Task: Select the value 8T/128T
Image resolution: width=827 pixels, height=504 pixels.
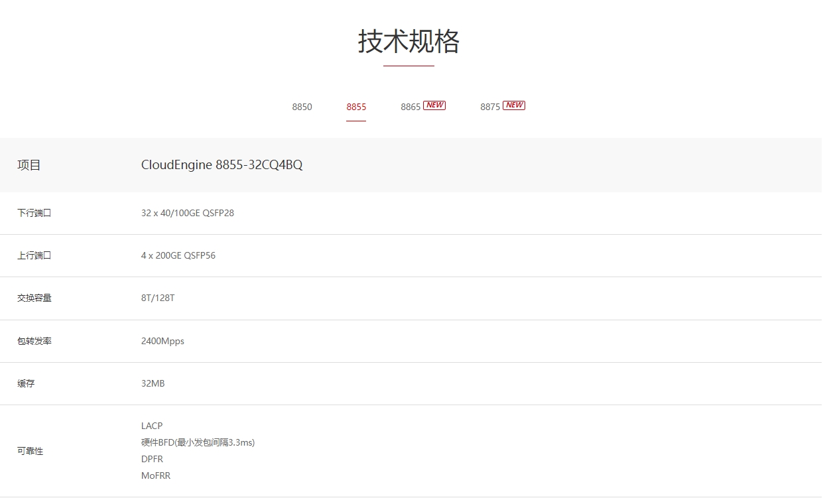Action: [158, 298]
